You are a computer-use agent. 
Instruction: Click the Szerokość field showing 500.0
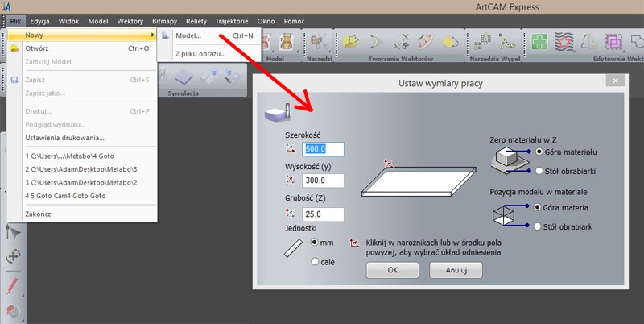[324, 149]
